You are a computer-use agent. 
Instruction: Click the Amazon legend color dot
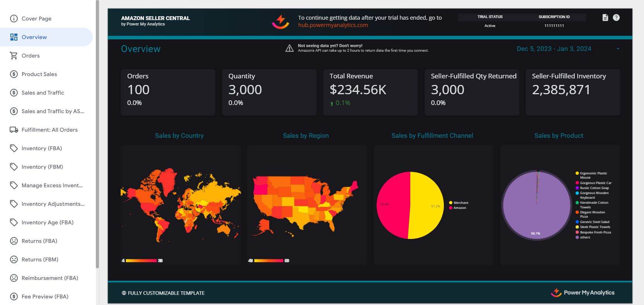[450, 208]
